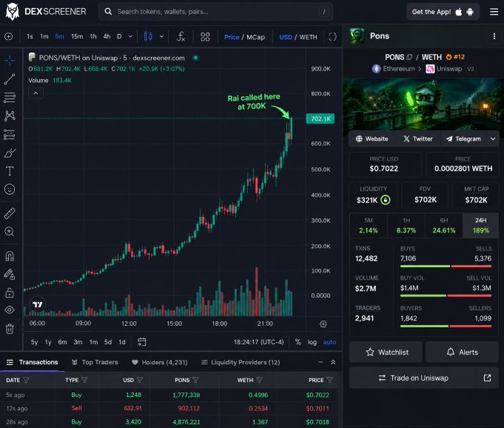Click the plus compare symbol icon
The width and height of the screenshot is (504, 428).
pos(9,36)
